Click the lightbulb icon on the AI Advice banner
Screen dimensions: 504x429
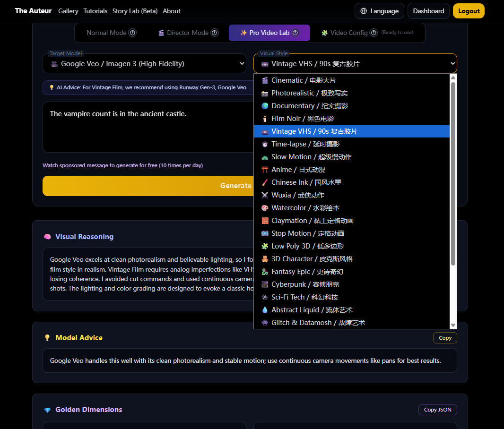(52, 87)
